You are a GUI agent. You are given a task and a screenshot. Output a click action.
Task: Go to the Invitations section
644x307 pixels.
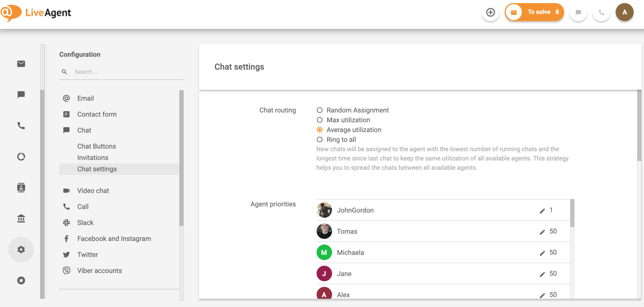(x=93, y=157)
